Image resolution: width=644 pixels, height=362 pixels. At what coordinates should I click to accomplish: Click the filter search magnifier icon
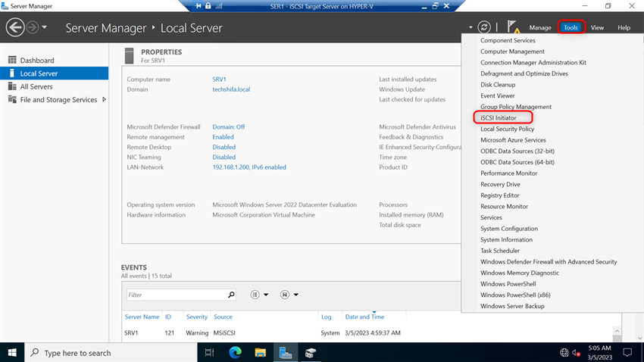[231, 295]
